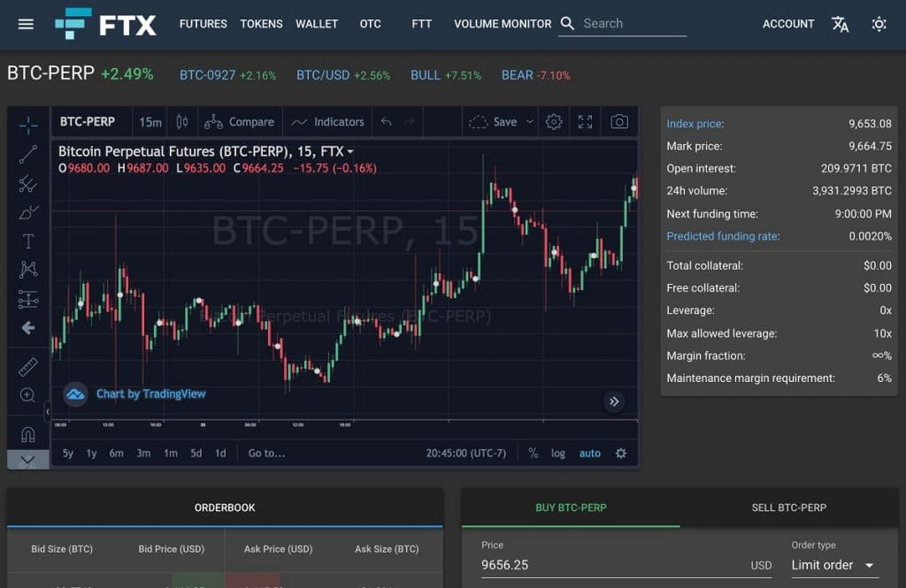This screenshot has height=588, width=906.
Task: Open the ACCOUNT menu
Action: (x=788, y=24)
